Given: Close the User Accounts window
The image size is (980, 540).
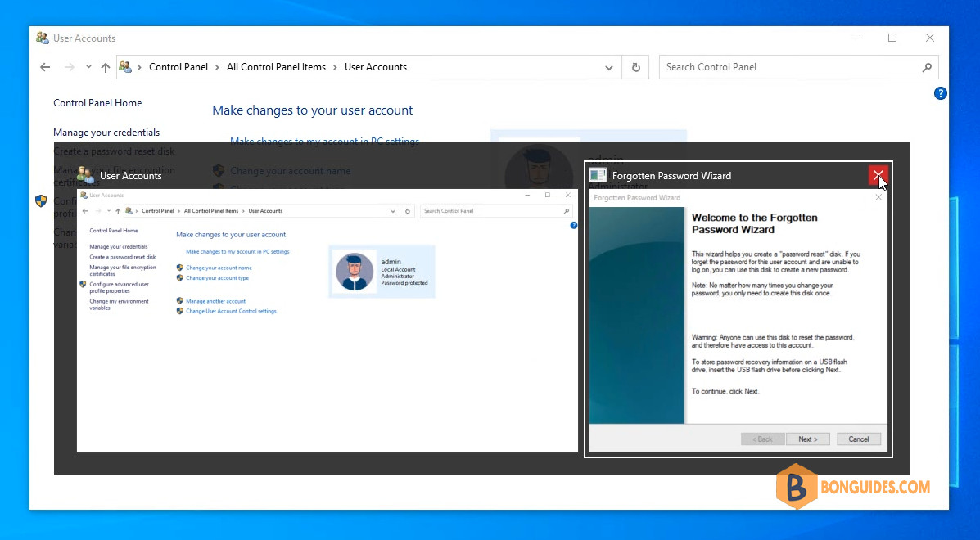Looking at the screenshot, I should (930, 38).
